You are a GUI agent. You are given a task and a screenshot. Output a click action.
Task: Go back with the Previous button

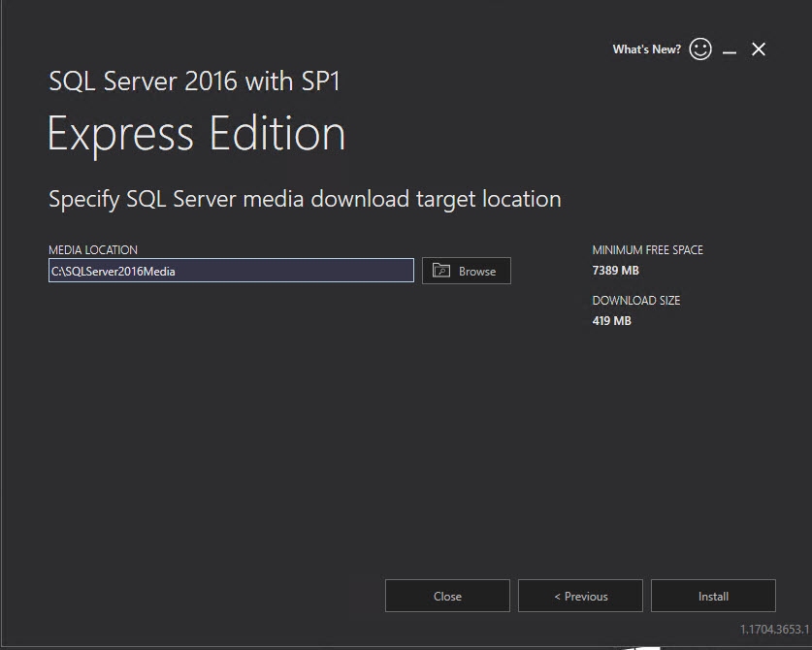580,596
